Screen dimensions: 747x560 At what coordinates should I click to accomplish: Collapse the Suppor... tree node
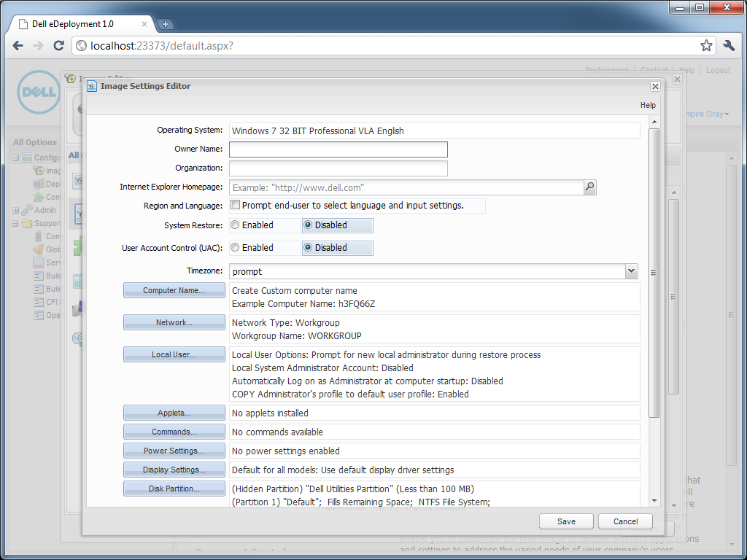click(x=16, y=223)
